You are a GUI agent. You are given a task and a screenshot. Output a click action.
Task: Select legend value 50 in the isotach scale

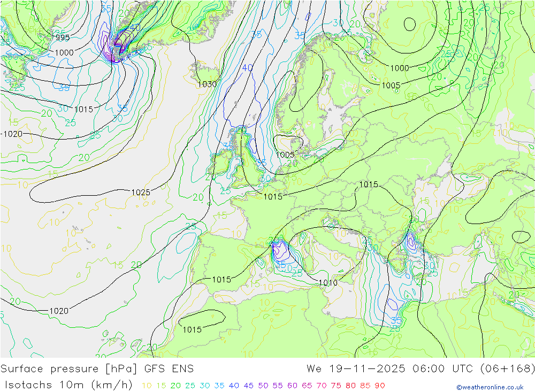click(263, 386)
